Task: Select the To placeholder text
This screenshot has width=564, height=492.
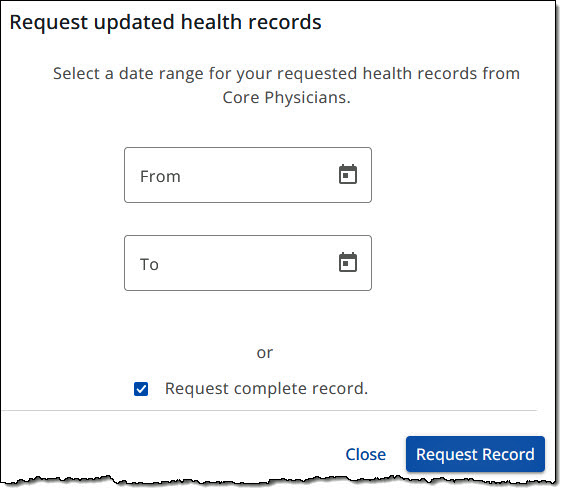Action: click(149, 264)
